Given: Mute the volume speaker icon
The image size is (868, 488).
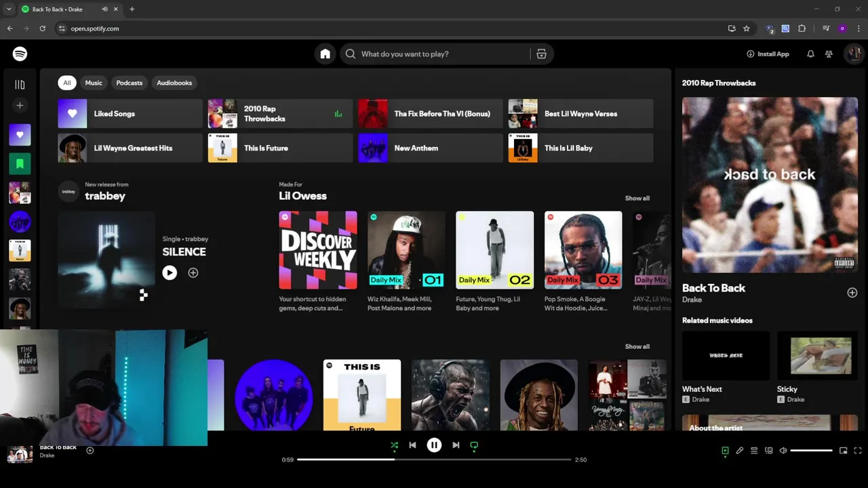Looking at the screenshot, I should pos(783,451).
